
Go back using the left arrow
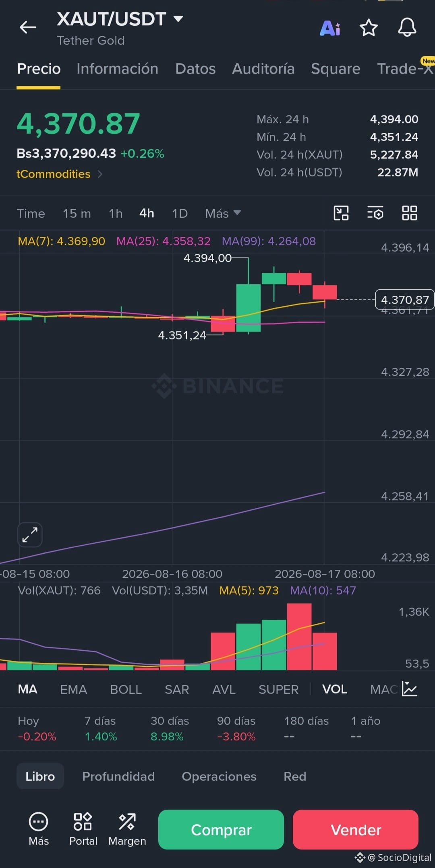click(x=28, y=27)
